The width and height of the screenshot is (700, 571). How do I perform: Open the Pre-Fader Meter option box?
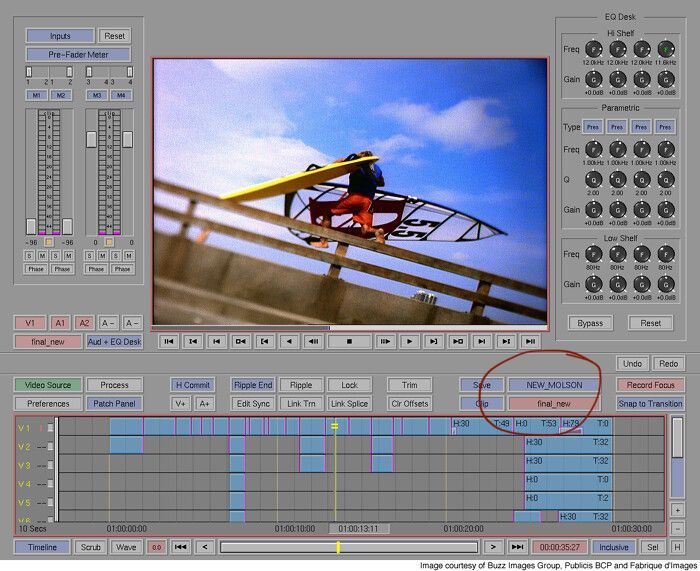78,54
